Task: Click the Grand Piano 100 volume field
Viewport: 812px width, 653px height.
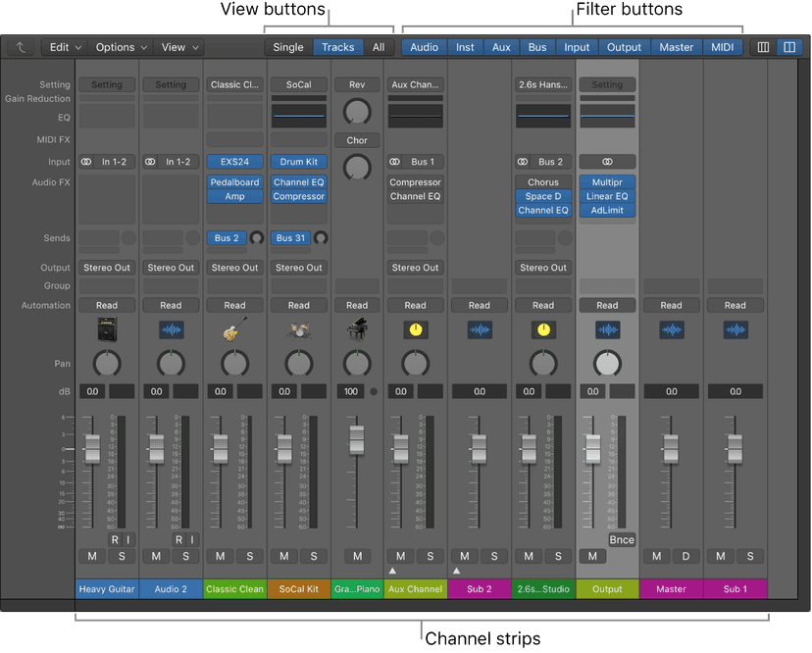Action: [351, 391]
